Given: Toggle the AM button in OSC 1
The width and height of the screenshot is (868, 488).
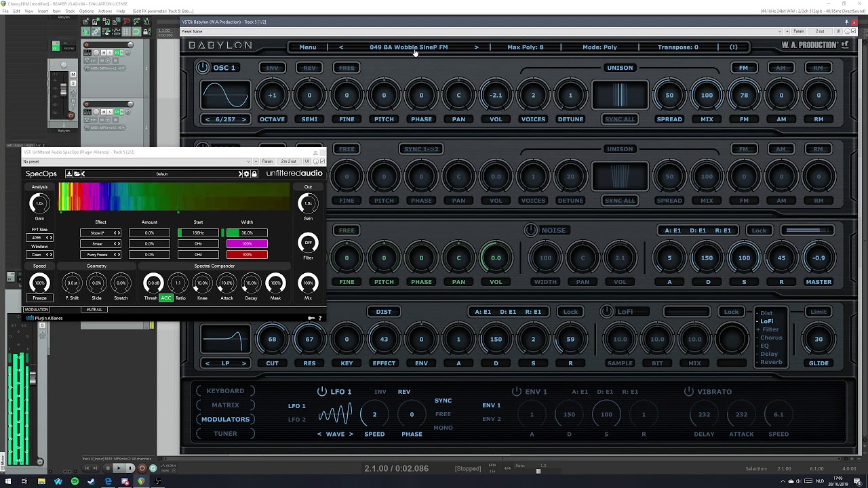Looking at the screenshot, I should pos(781,68).
